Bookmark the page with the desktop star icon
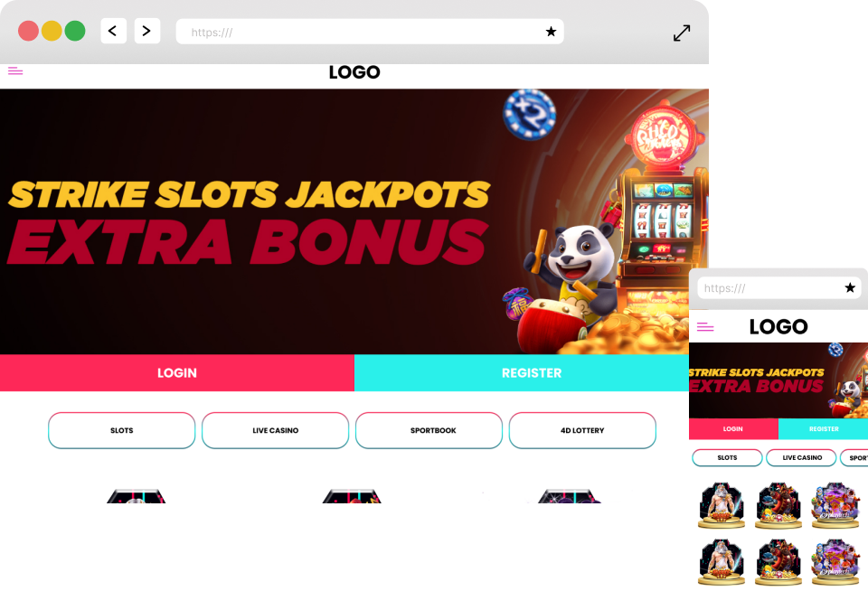The image size is (868, 591). (551, 32)
